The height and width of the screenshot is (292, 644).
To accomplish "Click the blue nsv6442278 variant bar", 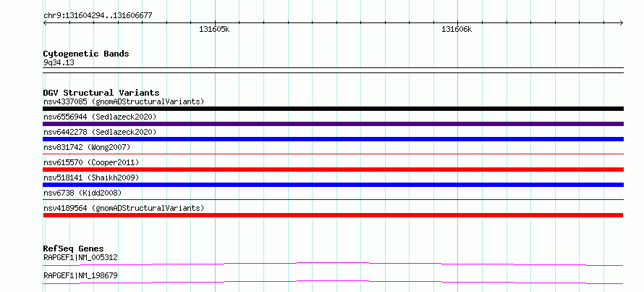I will coord(333,139).
